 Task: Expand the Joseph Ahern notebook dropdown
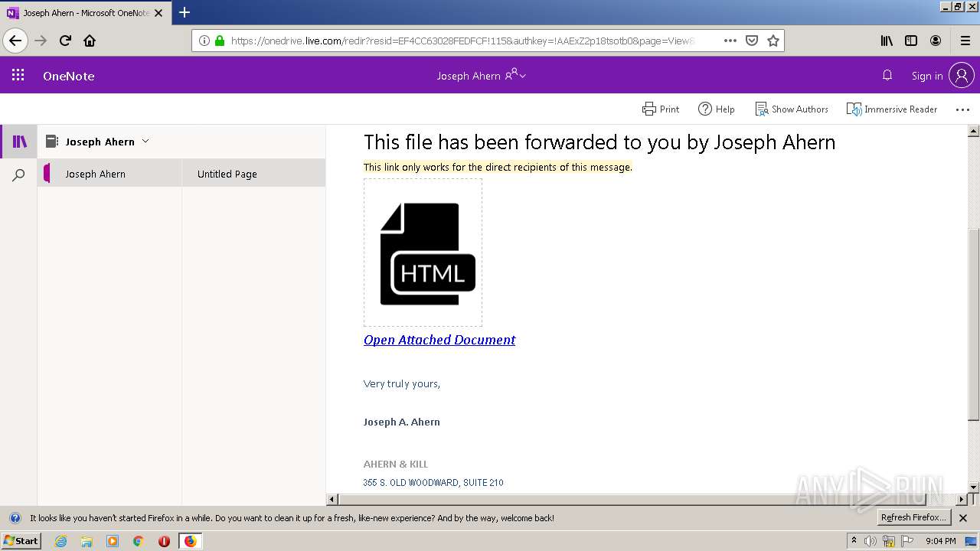click(145, 142)
